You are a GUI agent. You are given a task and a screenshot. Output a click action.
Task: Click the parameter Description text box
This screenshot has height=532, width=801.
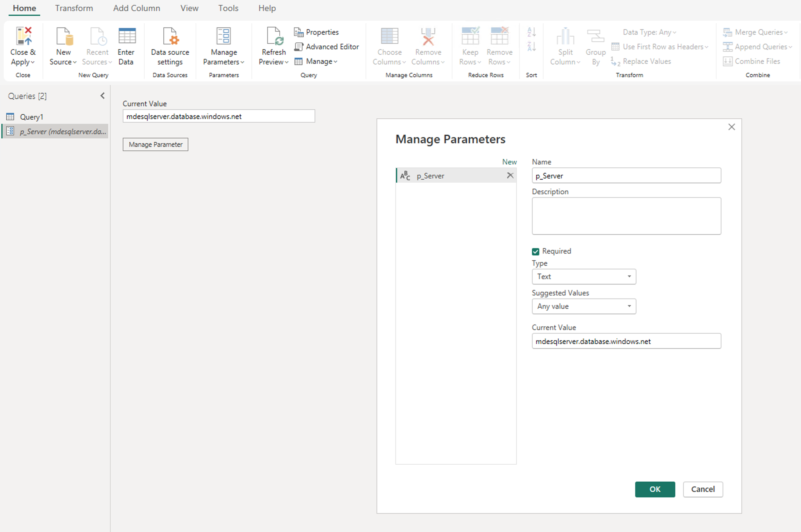(x=626, y=216)
